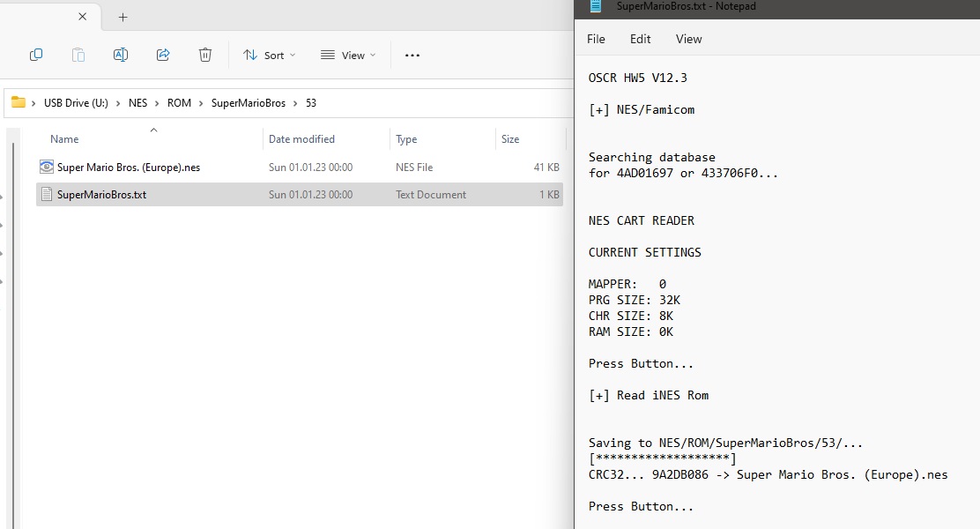Click the OSCR HW5 V12.3 line in Notepad
This screenshot has width=980, height=529.
click(637, 78)
